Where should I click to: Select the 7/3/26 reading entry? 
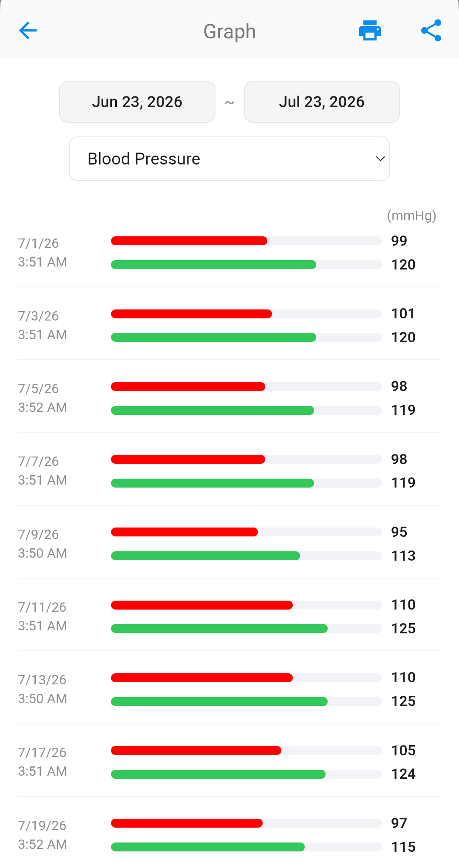(x=229, y=325)
